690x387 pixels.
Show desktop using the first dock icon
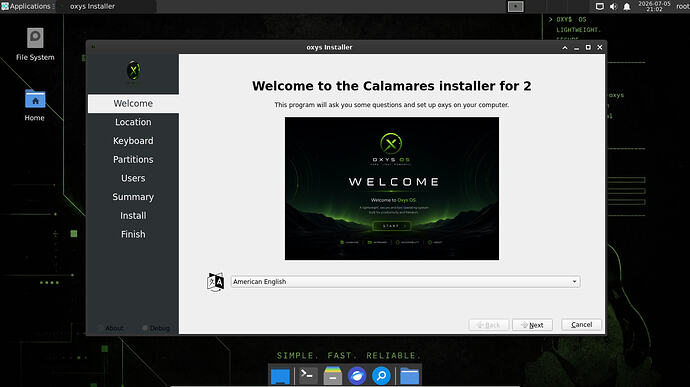click(x=280, y=377)
